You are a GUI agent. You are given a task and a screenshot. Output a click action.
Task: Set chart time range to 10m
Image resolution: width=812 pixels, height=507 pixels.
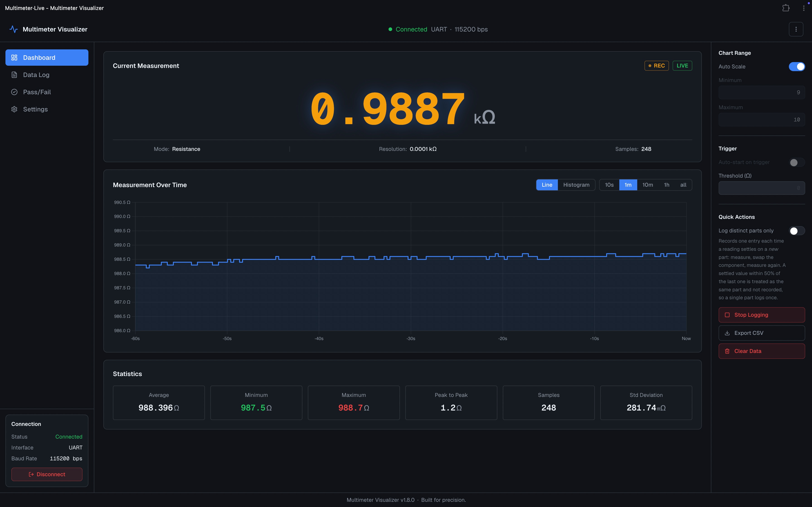pos(648,185)
